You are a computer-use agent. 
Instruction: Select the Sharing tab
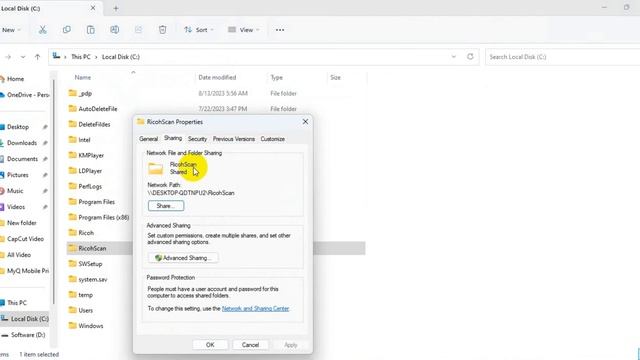click(173, 138)
